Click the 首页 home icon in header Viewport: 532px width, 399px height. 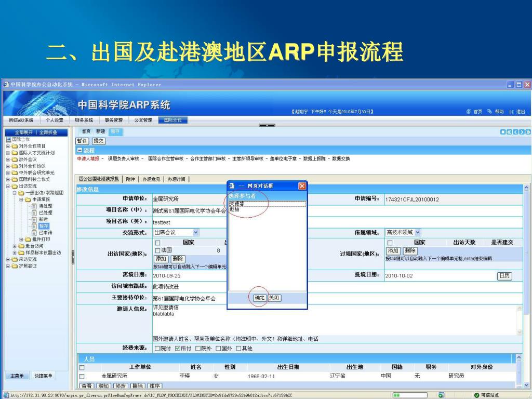tap(469, 111)
